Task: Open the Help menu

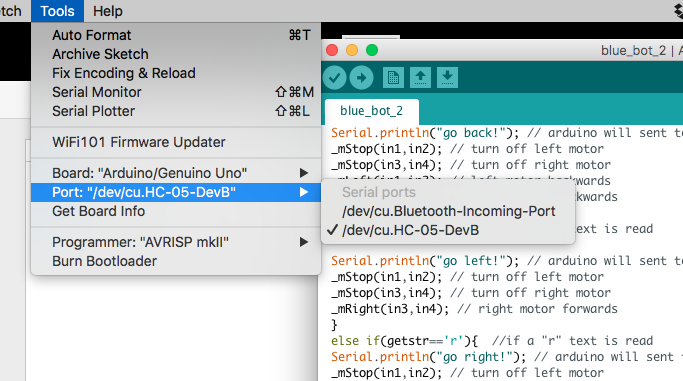Action: pos(108,11)
